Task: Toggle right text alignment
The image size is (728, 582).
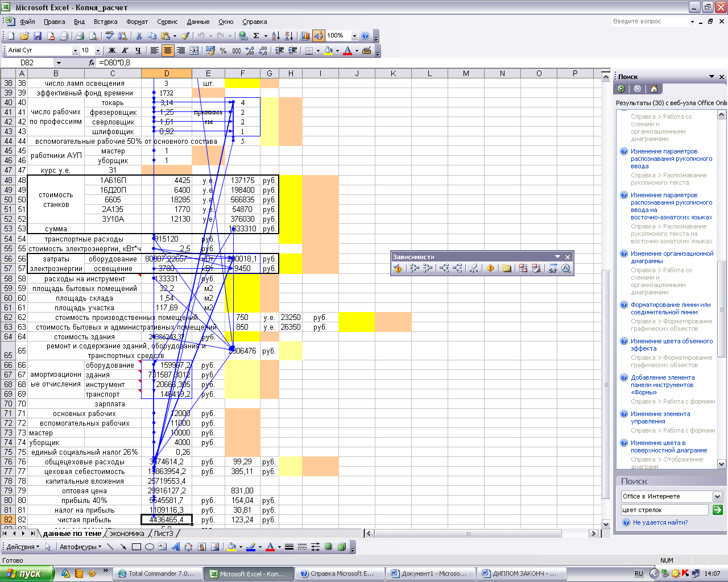Action: [x=180, y=51]
